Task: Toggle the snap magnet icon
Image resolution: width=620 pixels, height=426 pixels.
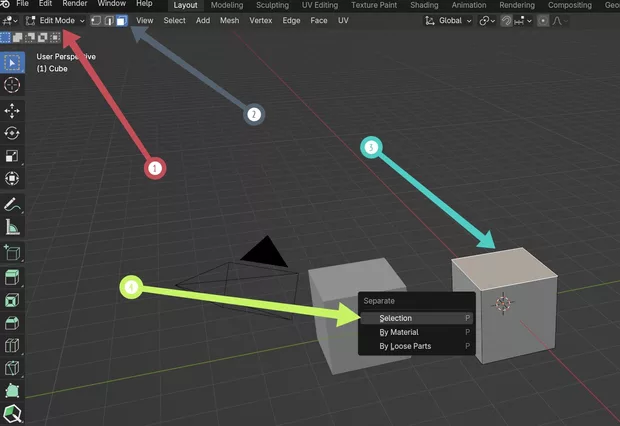Action: [505, 20]
